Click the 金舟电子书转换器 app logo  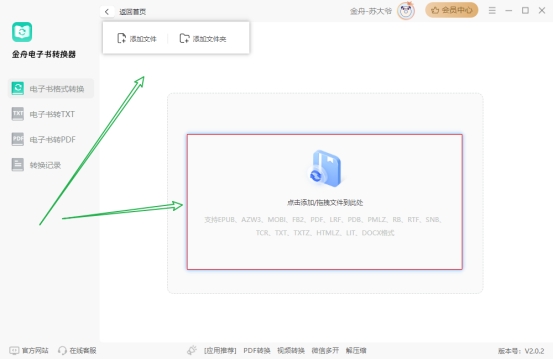pyautogui.click(x=22, y=32)
